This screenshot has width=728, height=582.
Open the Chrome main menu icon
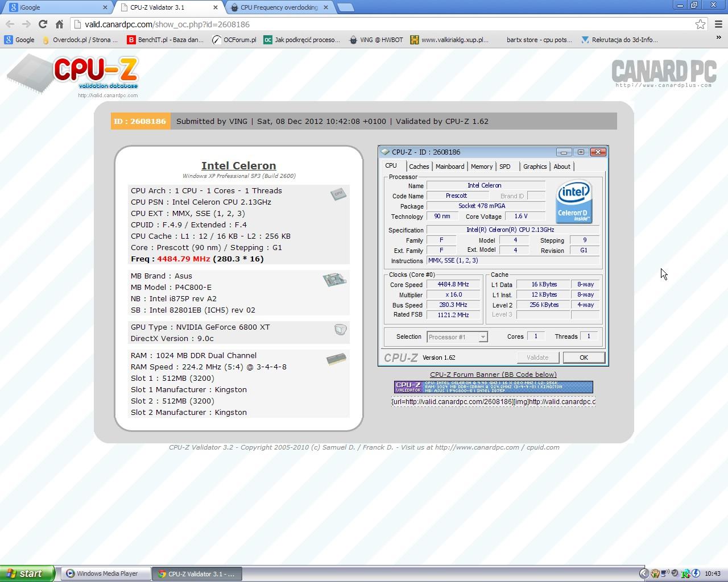718,24
